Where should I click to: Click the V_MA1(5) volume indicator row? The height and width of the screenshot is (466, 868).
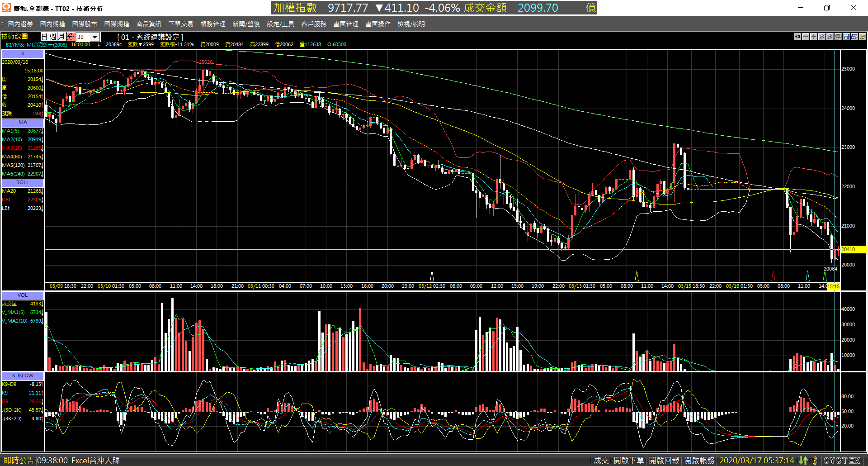pos(23,313)
